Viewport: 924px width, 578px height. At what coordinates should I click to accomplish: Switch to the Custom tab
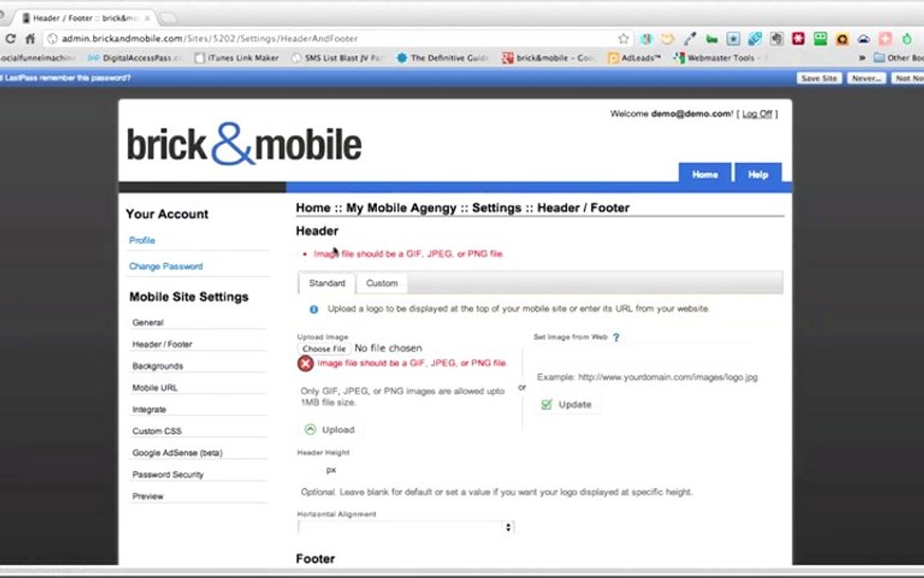[x=382, y=283]
